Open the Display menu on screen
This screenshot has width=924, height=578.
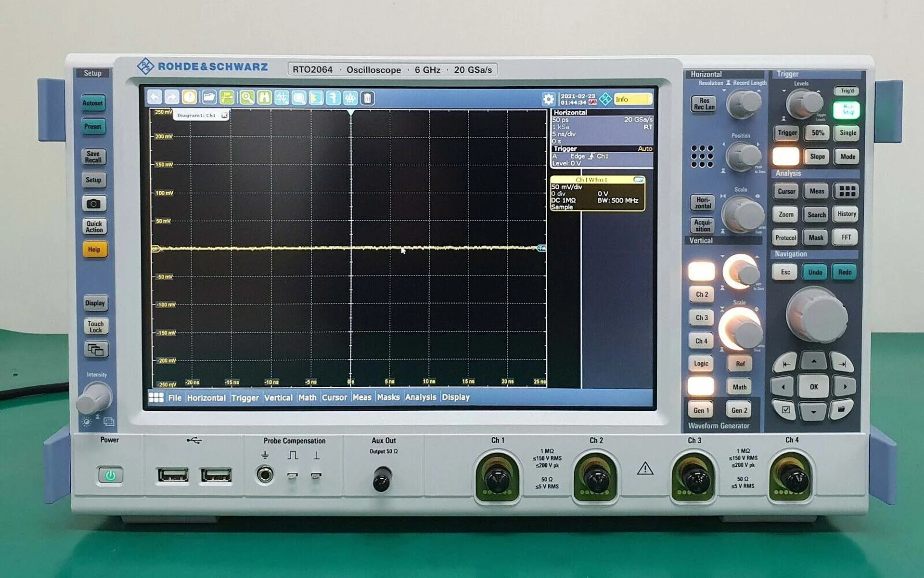(x=455, y=397)
